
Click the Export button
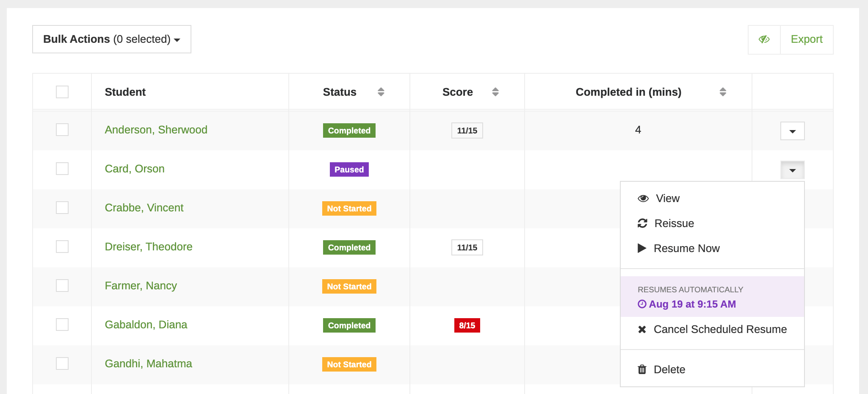pyautogui.click(x=807, y=39)
